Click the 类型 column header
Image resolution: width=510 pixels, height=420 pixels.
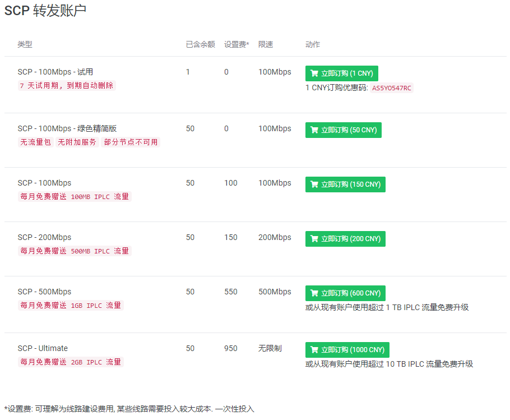click(x=25, y=44)
